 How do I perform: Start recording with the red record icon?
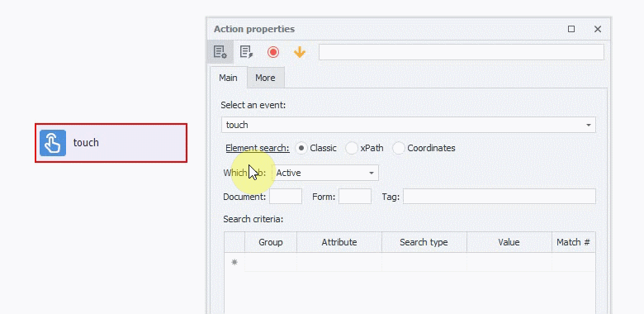click(273, 52)
